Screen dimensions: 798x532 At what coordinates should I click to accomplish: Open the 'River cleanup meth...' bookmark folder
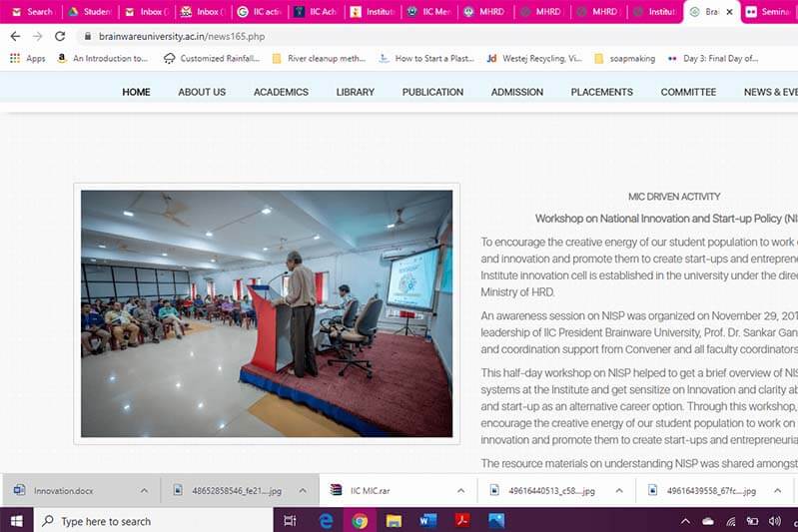click(319, 59)
